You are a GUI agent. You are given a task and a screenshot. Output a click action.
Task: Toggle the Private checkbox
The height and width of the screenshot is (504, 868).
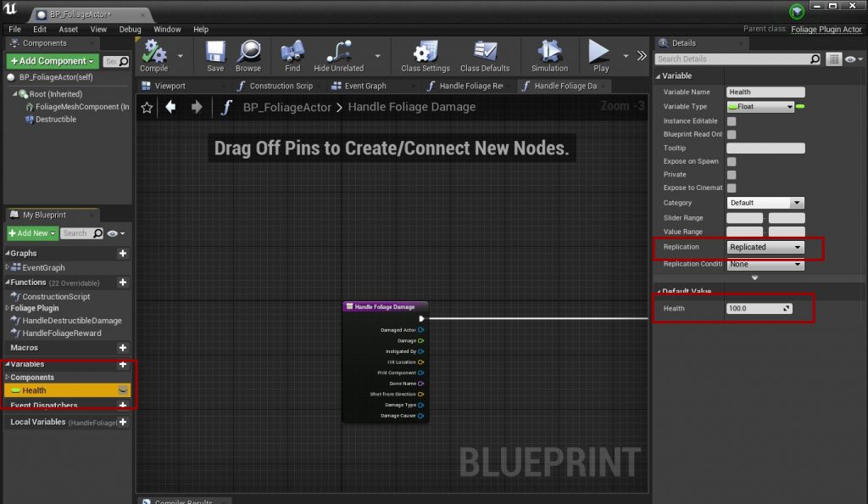[732, 175]
